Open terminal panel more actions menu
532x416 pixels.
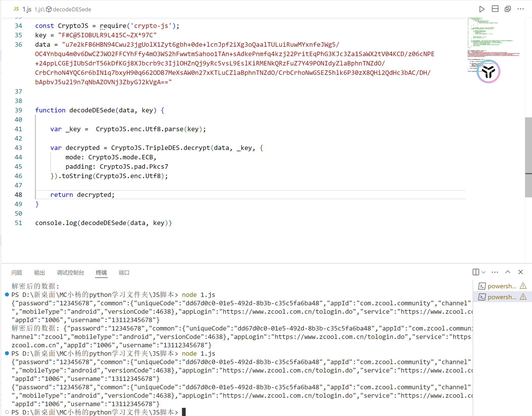coord(495,272)
